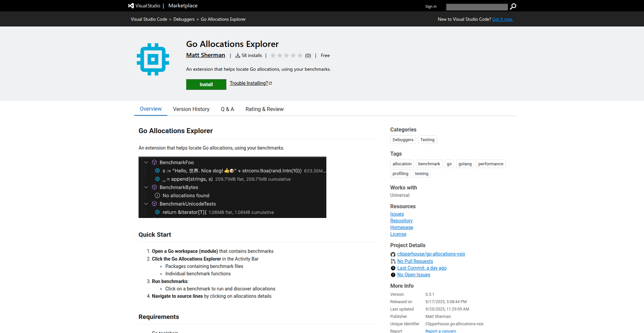
Task: Click the info icon beside No allocations found
Action: (x=157, y=196)
